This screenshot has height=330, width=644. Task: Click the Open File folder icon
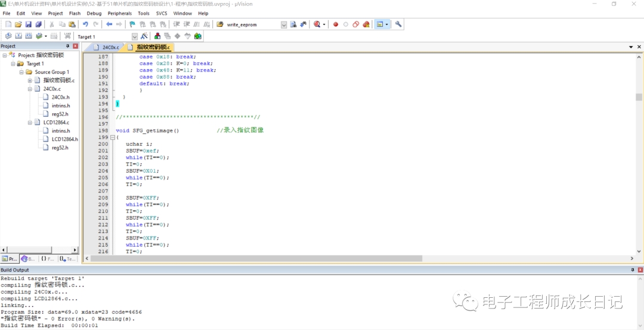(x=18, y=24)
